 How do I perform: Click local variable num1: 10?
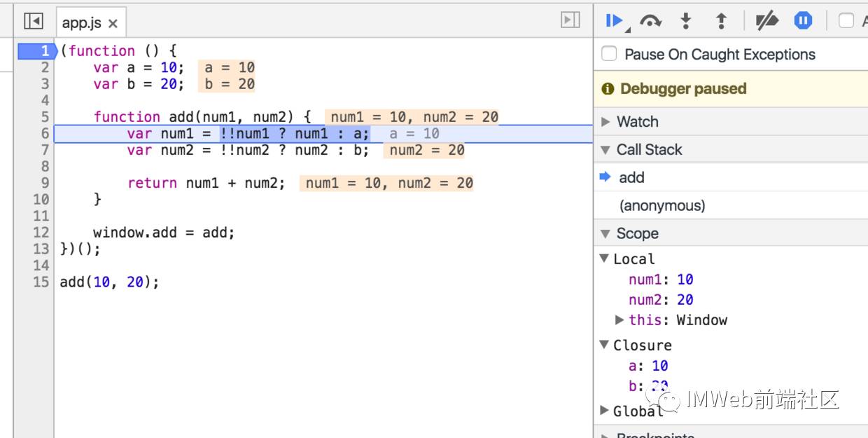[661, 280]
